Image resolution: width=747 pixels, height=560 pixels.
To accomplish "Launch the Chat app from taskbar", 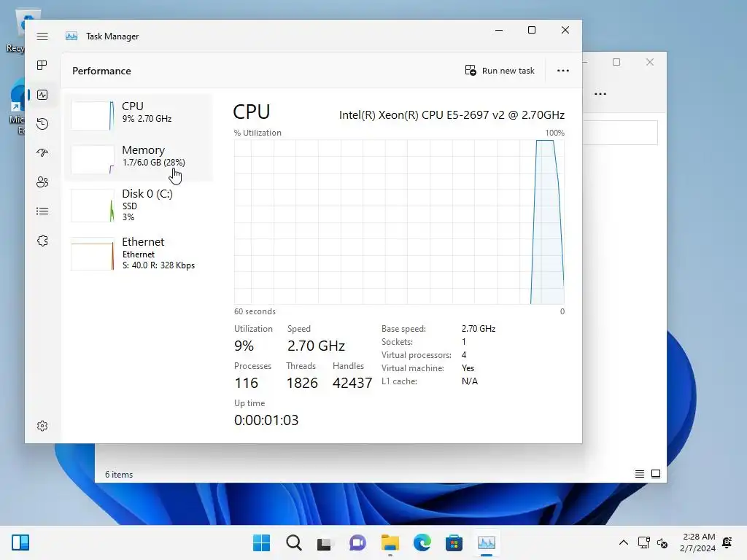I will [357, 542].
